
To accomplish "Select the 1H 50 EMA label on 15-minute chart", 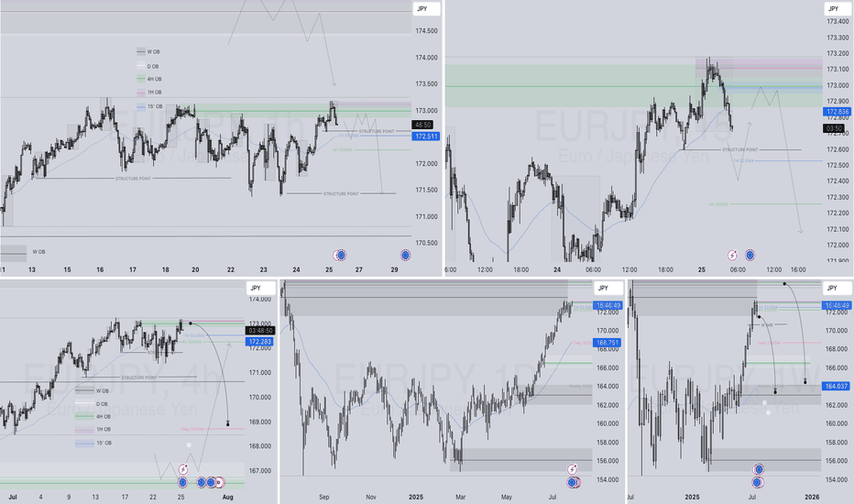I will [743, 160].
